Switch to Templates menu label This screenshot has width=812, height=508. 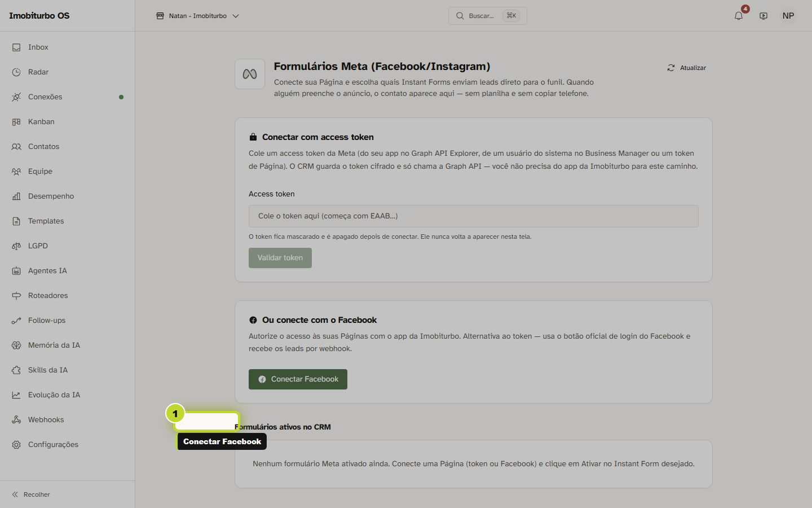[46, 221]
